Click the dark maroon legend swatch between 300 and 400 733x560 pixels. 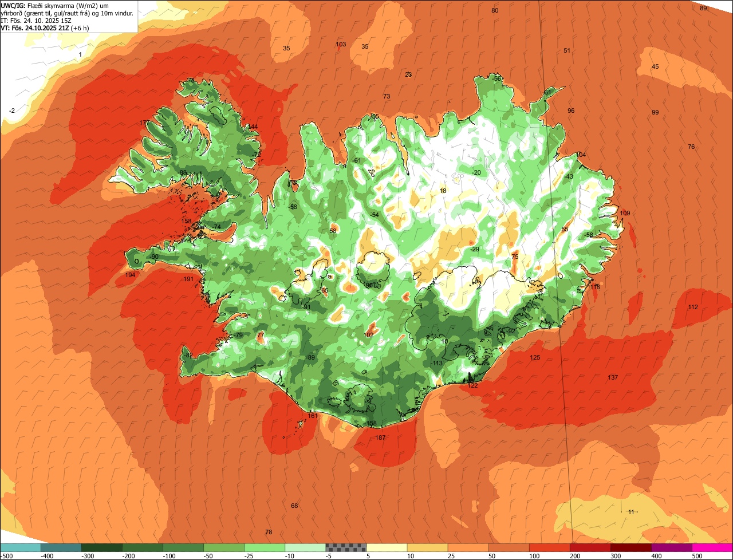click(x=631, y=547)
